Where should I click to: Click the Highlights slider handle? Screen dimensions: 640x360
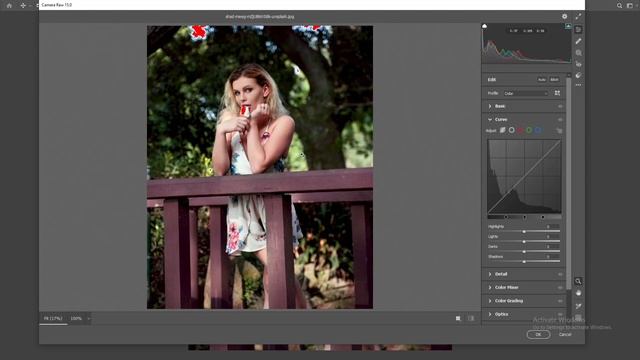pos(524,231)
